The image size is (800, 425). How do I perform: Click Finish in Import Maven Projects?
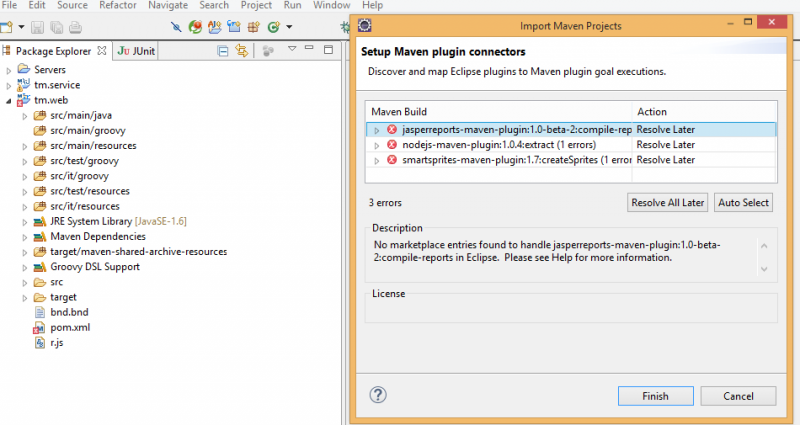click(656, 396)
